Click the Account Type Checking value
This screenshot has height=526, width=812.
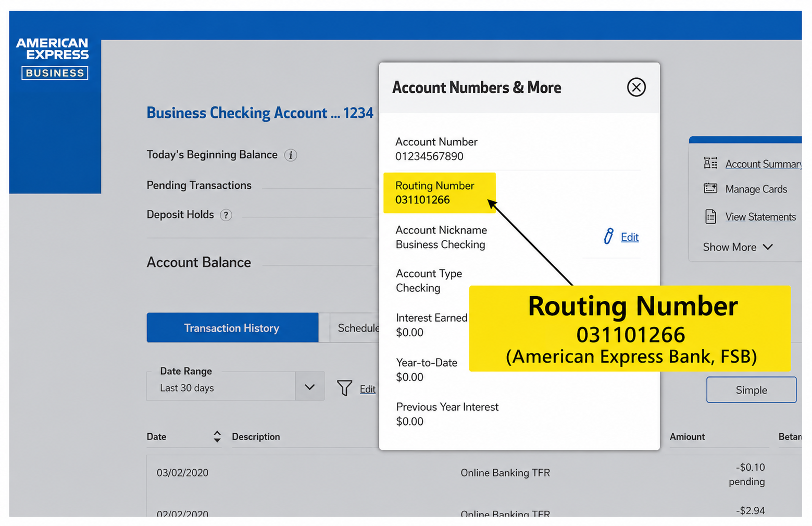tap(418, 288)
